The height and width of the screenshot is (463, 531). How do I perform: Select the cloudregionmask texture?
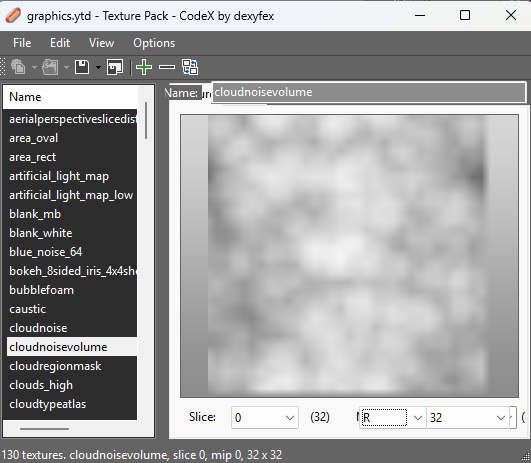click(72, 366)
